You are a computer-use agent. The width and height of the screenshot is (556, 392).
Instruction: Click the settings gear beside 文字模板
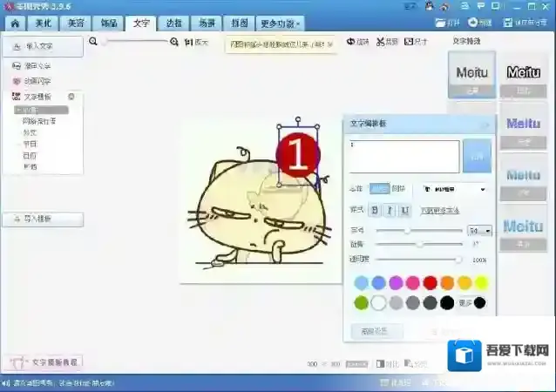pyautogui.click(x=71, y=97)
